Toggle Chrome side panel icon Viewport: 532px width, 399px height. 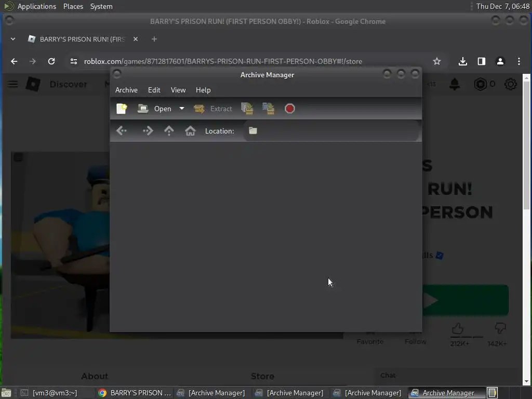point(481,61)
